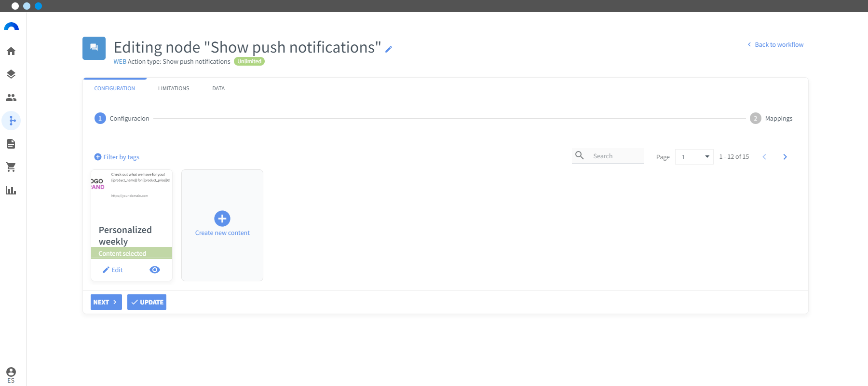The height and width of the screenshot is (386, 868).
Task: Switch to the Data tab
Action: point(218,88)
